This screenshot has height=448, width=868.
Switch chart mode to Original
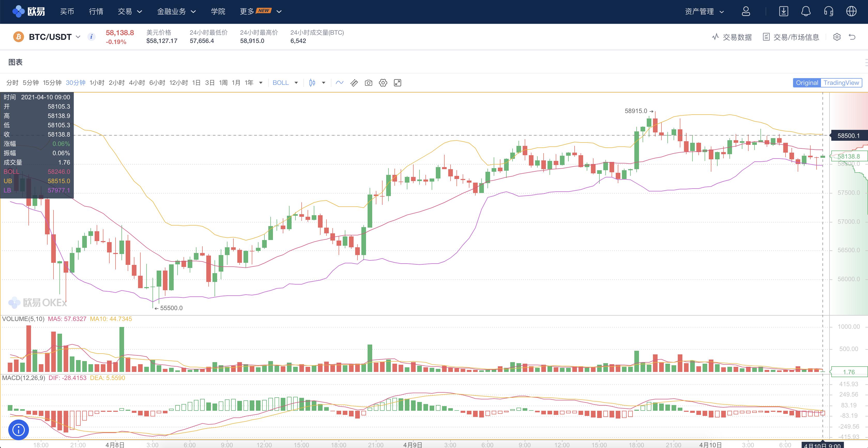coord(807,83)
